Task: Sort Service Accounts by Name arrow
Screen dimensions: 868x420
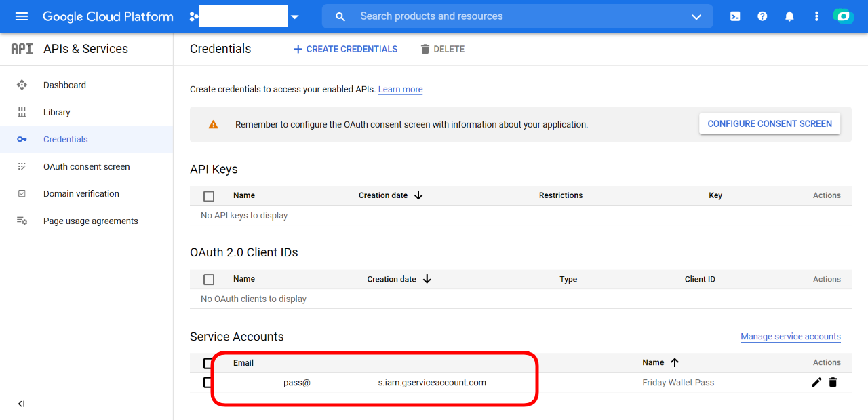Action: coord(675,362)
